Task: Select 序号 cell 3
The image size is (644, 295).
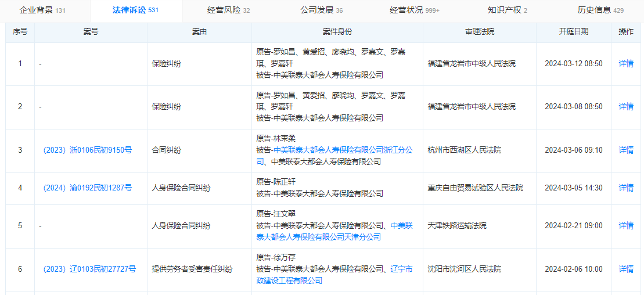Action: [20, 150]
